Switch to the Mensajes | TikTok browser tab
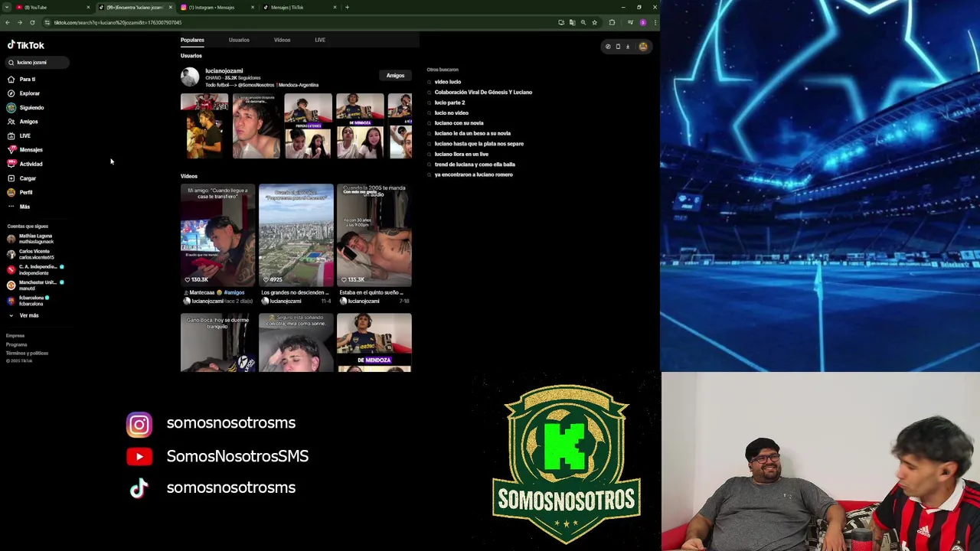This screenshot has width=980, height=551. pyautogui.click(x=299, y=7)
